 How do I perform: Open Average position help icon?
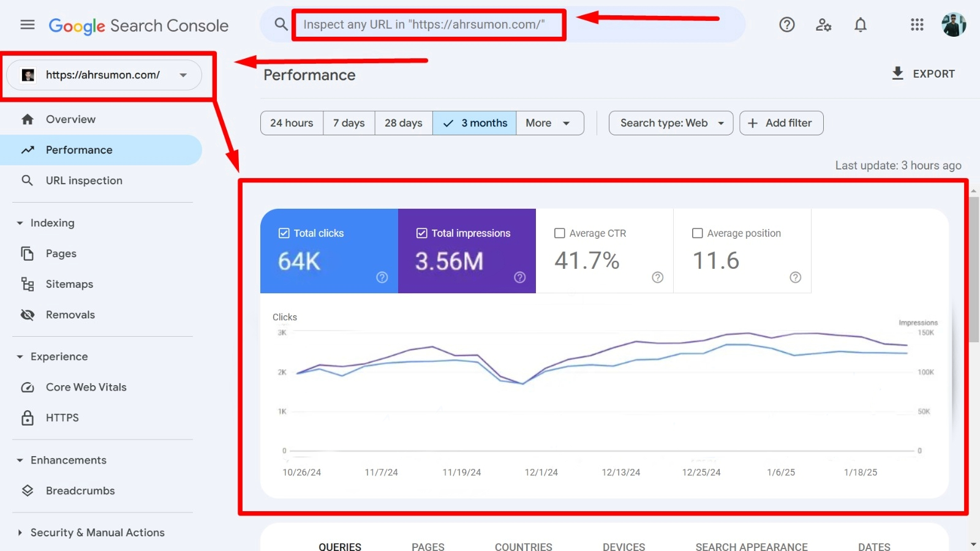tap(796, 277)
